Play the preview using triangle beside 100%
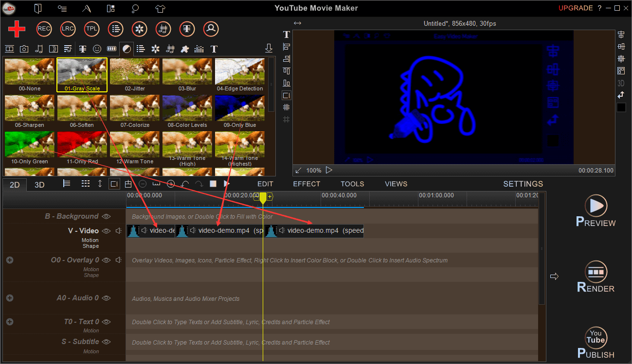This screenshot has height=364, width=632. coord(329,170)
